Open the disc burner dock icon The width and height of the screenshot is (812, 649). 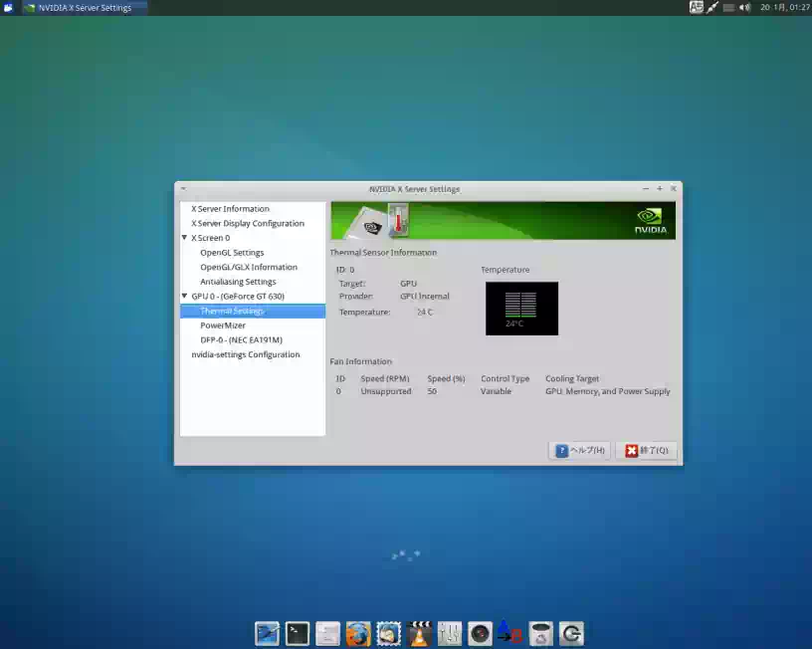[480, 633]
